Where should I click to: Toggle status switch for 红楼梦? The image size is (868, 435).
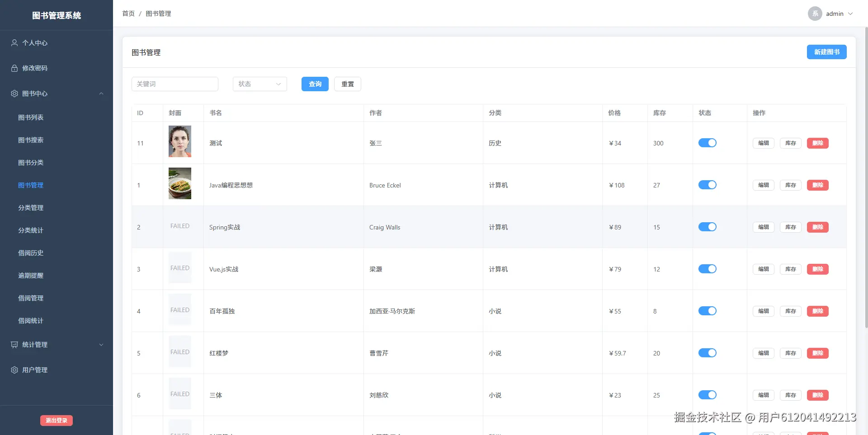708,353
